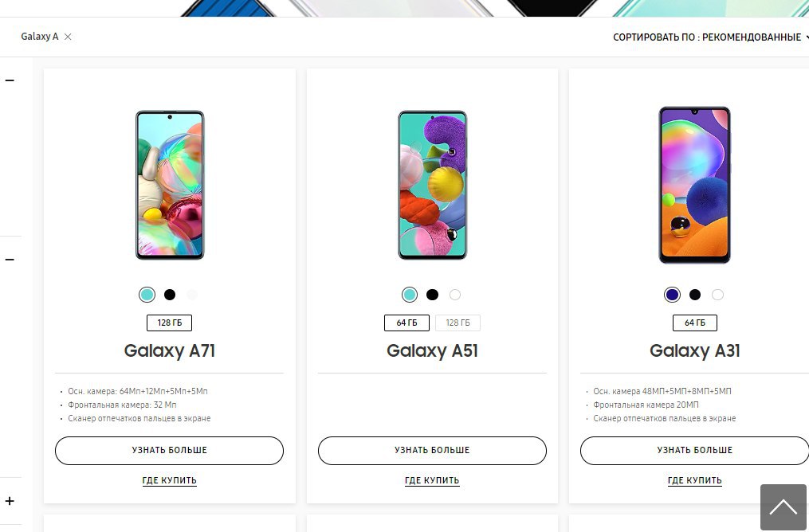Screen dimensions: 809x532
Task: Collapse the second sidebar filter section
Action: 10,260
